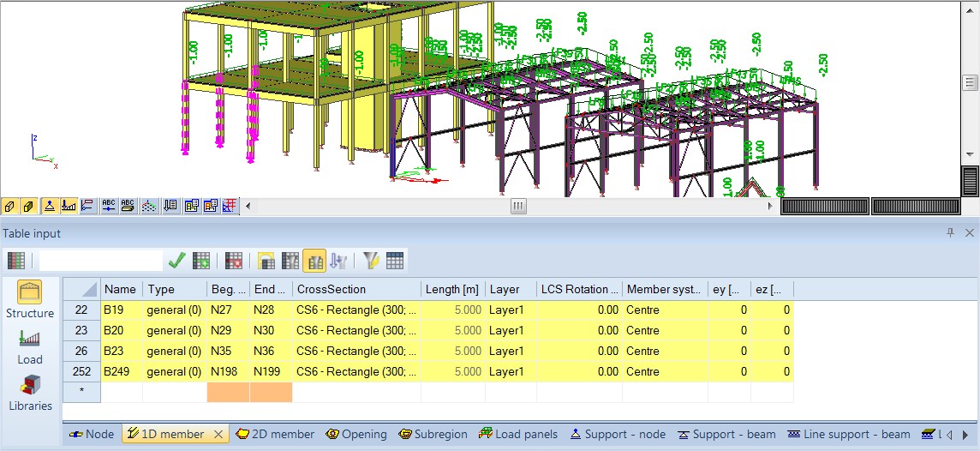Switch to the Support - node tab

pyautogui.click(x=618, y=435)
